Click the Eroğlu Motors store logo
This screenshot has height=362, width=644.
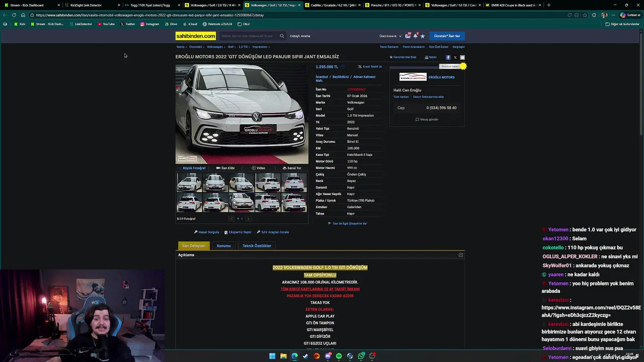pos(413,77)
